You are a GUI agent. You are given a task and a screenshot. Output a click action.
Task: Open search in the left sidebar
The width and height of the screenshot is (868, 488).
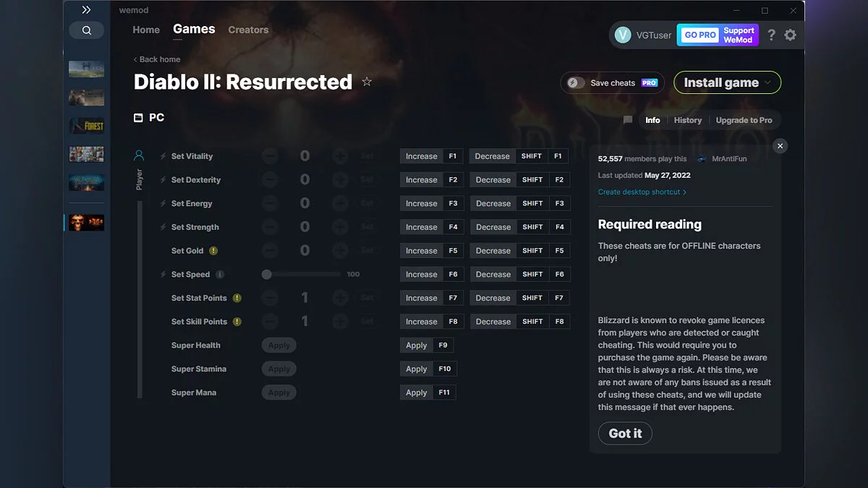(86, 30)
